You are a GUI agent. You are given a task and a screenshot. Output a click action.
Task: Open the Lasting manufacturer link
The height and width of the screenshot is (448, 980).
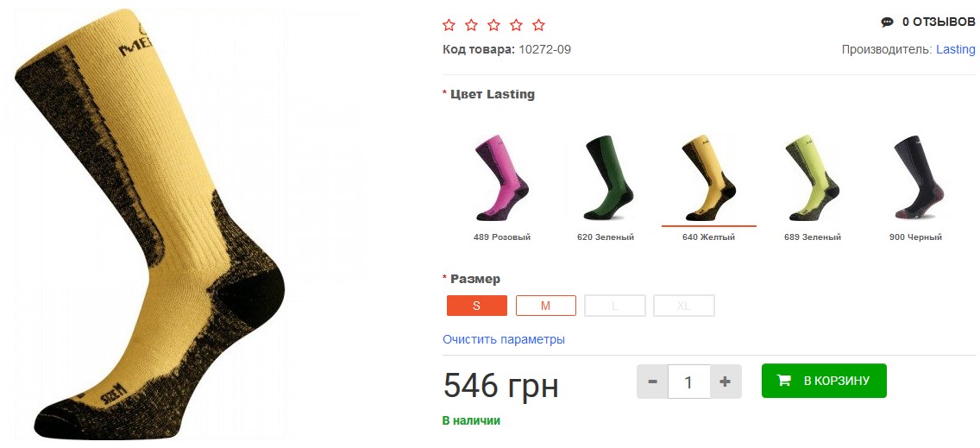[x=955, y=49]
